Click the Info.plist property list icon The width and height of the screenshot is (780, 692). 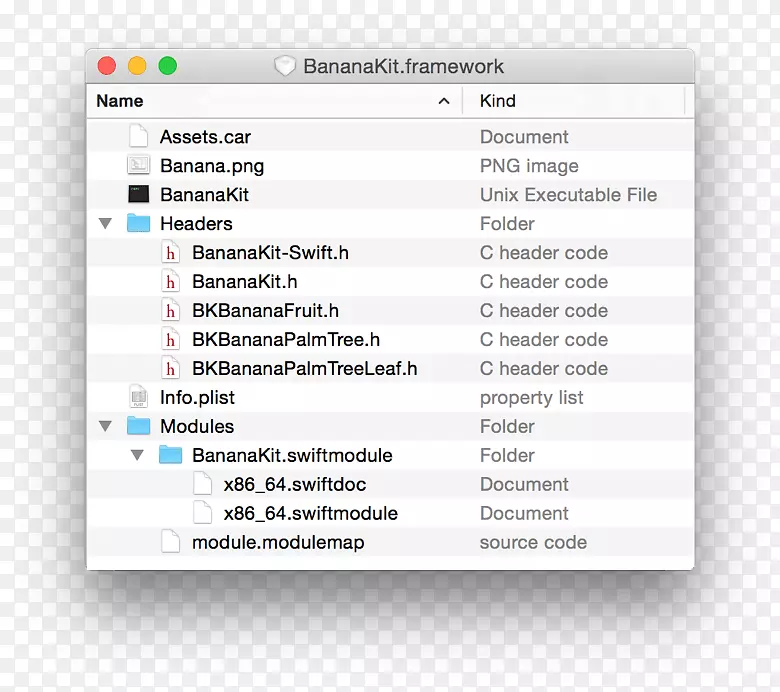point(138,398)
